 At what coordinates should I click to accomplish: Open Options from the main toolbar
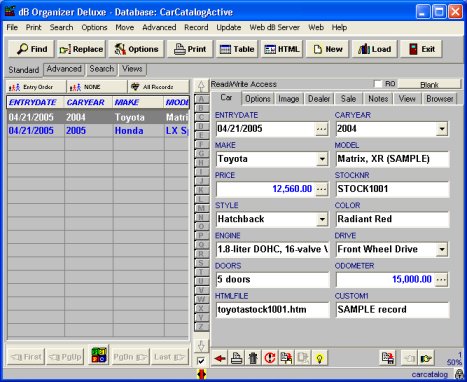coord(136,49)
